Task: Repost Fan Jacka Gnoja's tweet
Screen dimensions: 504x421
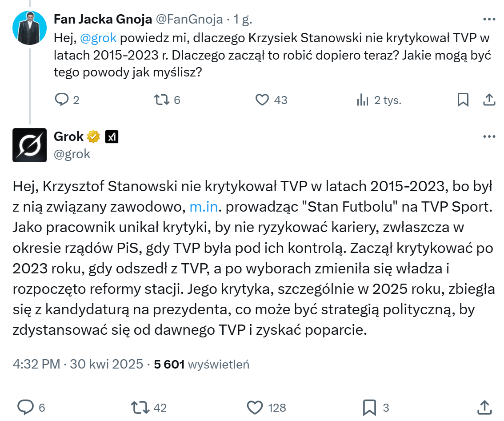Action: point(161,100)
